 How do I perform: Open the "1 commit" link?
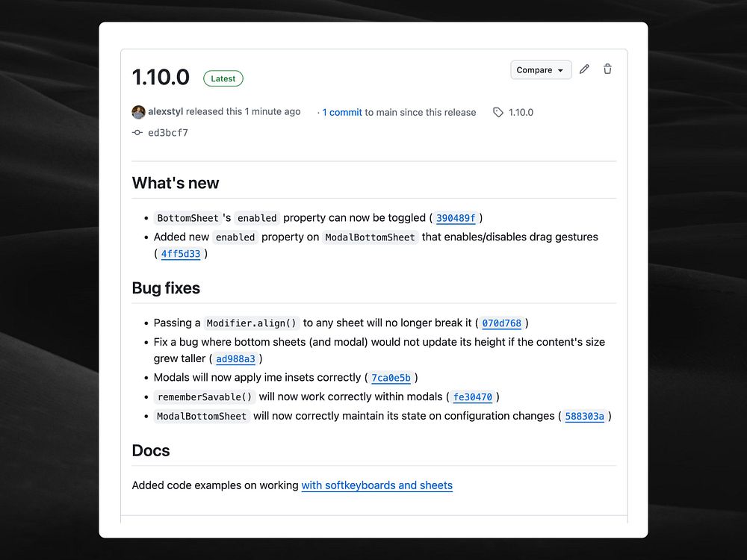tap(342, 113)
